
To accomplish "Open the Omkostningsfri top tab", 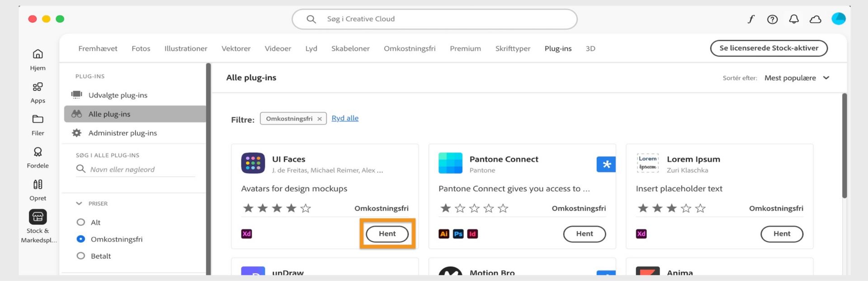I will pyautogui.click(x=410, y=48).
